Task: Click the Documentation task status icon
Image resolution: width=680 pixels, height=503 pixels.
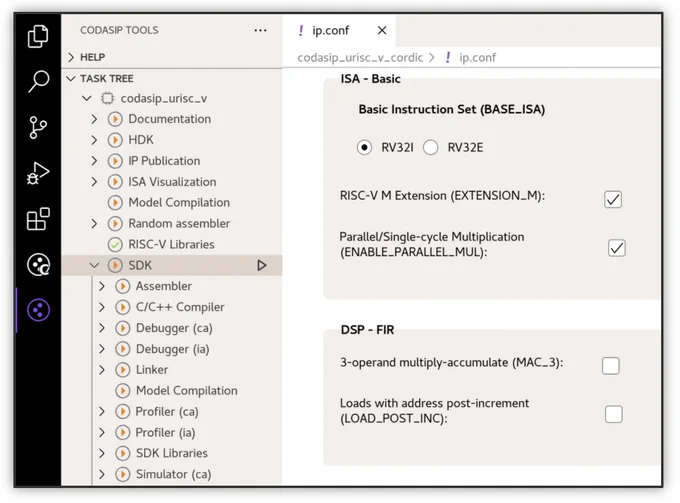Action: coord(115,119)
